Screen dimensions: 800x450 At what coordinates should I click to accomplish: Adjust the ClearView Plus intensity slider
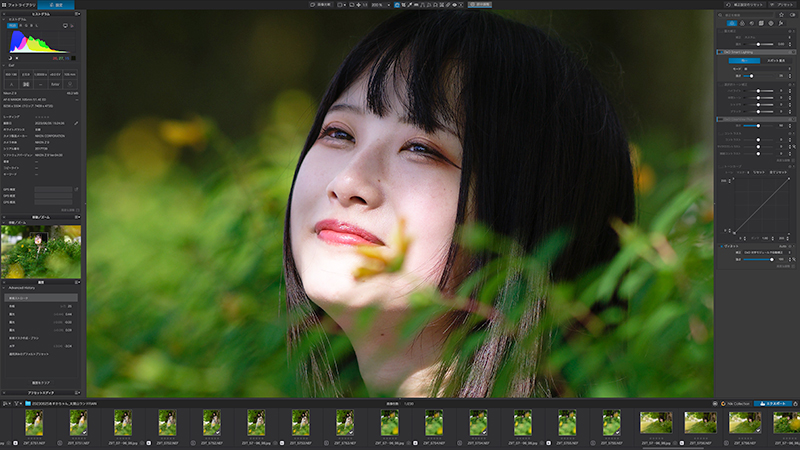758,126
